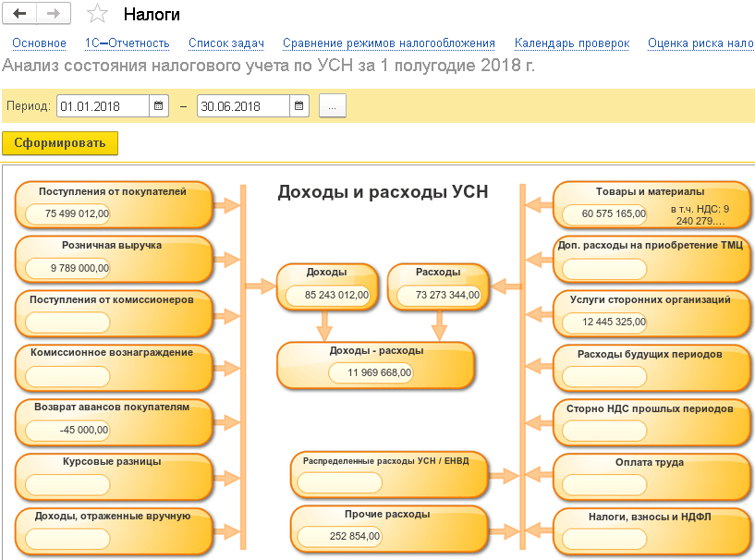Click the end date input field
Screen dimensions: 755x560
click(242, 106)
